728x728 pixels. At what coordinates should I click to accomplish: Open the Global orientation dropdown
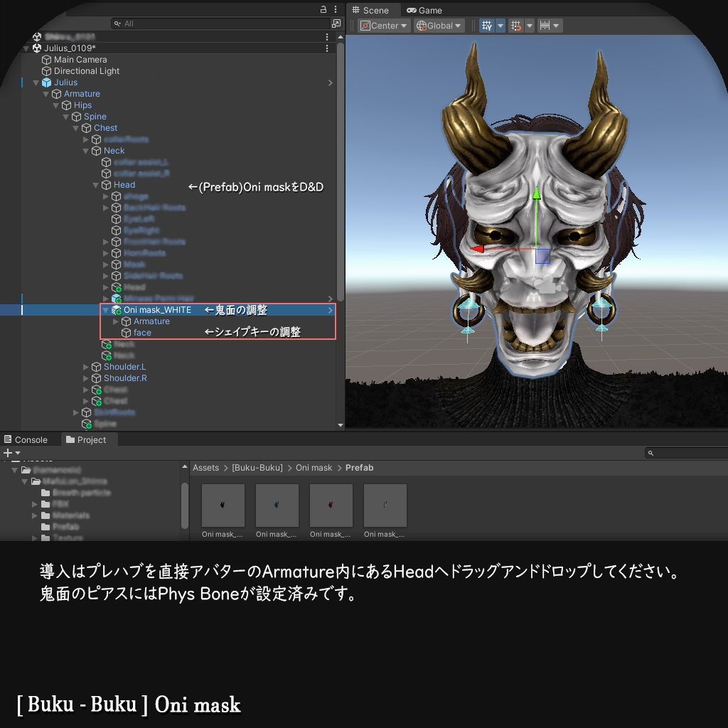tap(439, 26)
